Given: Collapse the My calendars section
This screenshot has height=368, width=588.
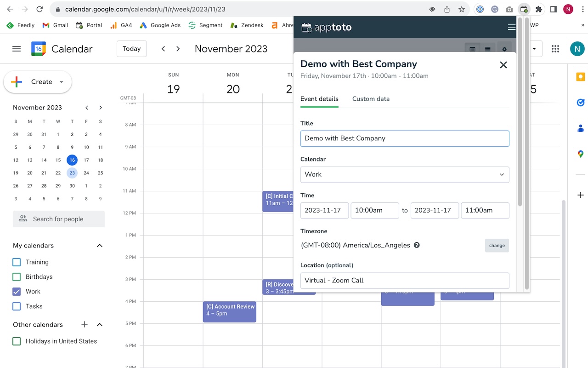Looking at the screenshot, I should (x=100, y=246).
